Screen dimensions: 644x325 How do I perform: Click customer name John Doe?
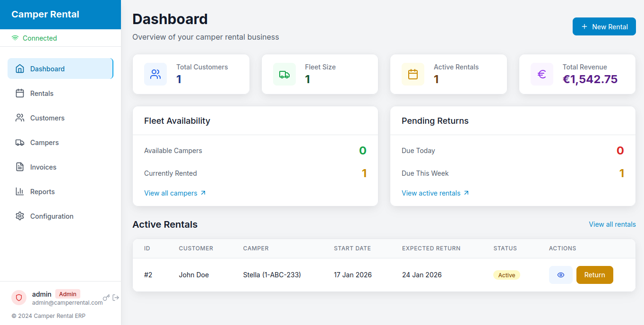coord(194,275)
